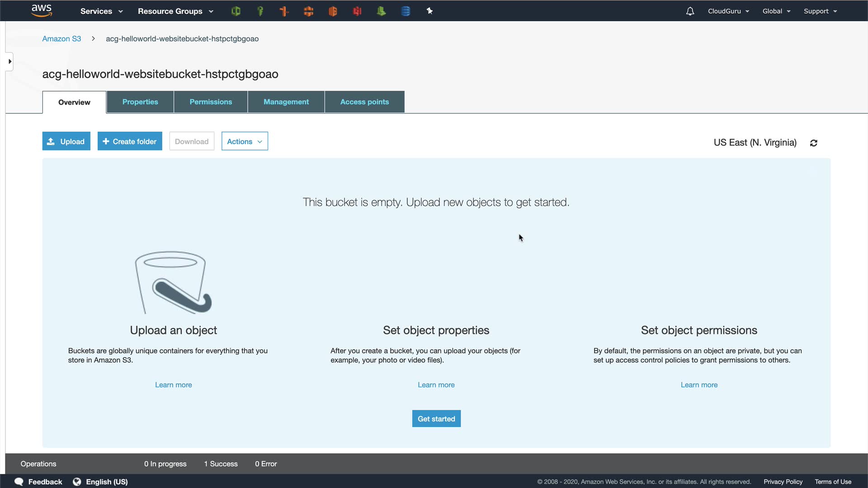Screen dimensions: 868x488
Task: Open the blue DynamoDB shortcut icon
Action: click(406, 11)
